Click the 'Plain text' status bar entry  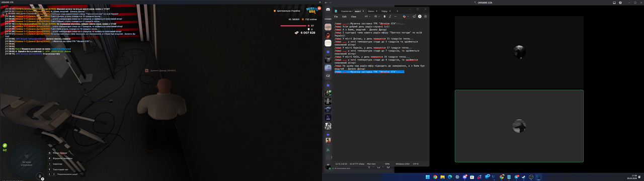371,163
